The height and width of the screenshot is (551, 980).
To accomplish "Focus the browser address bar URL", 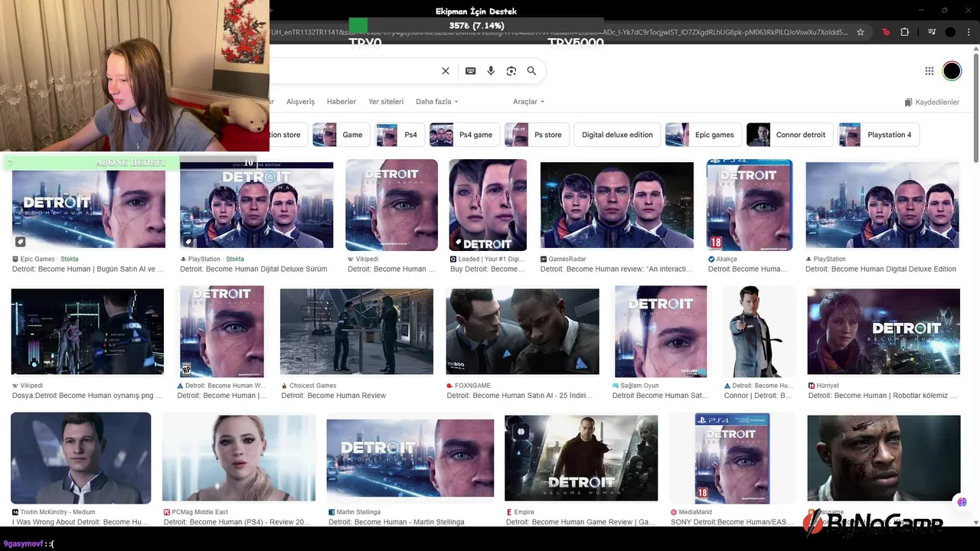I will pos(559,32).
